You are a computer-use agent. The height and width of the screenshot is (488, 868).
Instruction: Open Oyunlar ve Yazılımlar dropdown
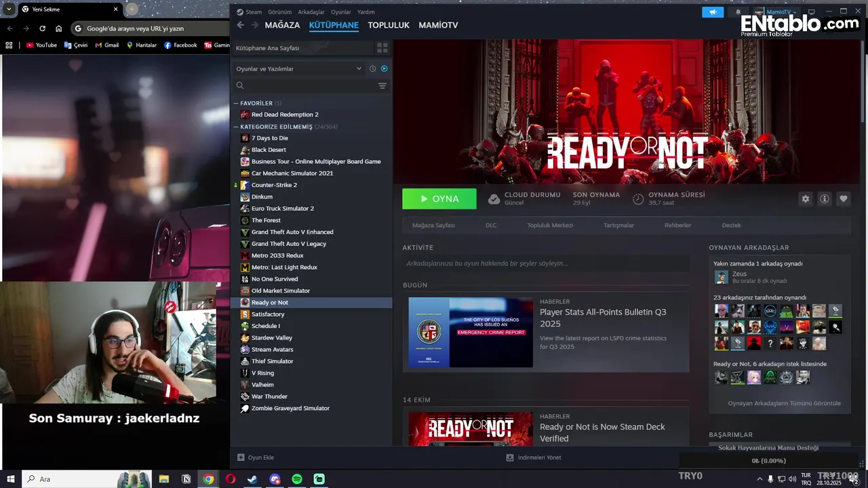pos(298,68)
